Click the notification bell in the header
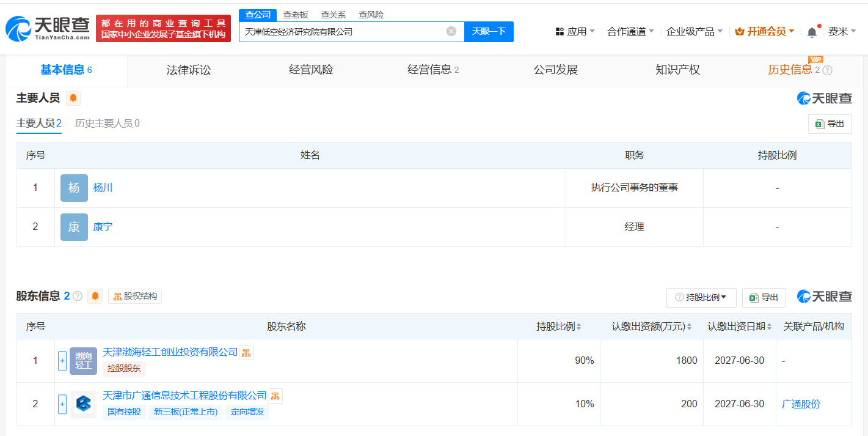Screen dimensions: 868x436 [x=812, y=32]
